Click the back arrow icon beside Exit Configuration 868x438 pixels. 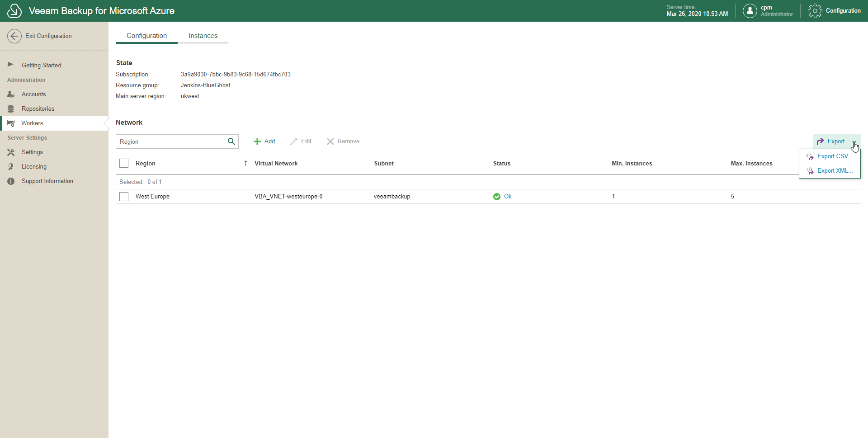(x=14, y=36)
